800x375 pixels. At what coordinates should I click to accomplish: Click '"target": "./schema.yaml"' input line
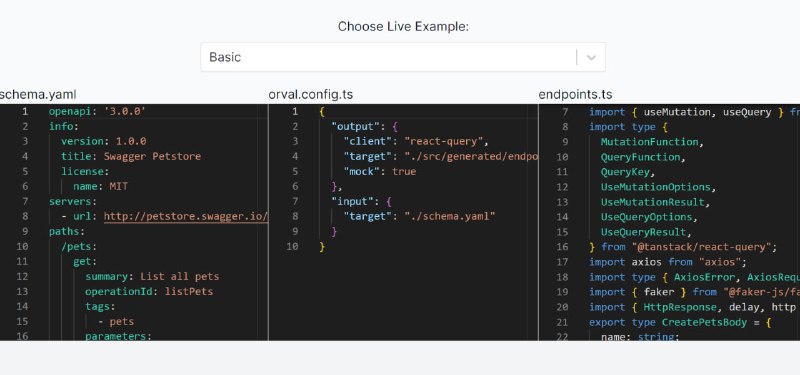[x=419, y=216]
